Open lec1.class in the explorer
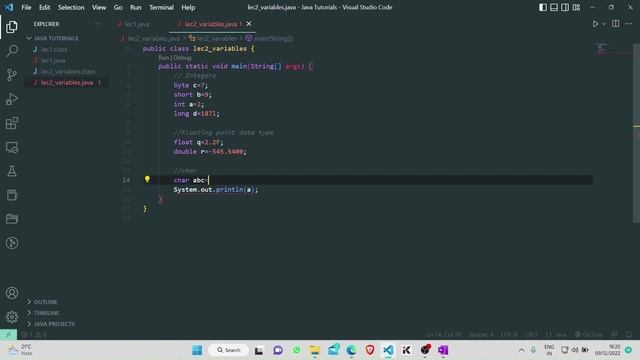640x360 pixels. (54, 49)
